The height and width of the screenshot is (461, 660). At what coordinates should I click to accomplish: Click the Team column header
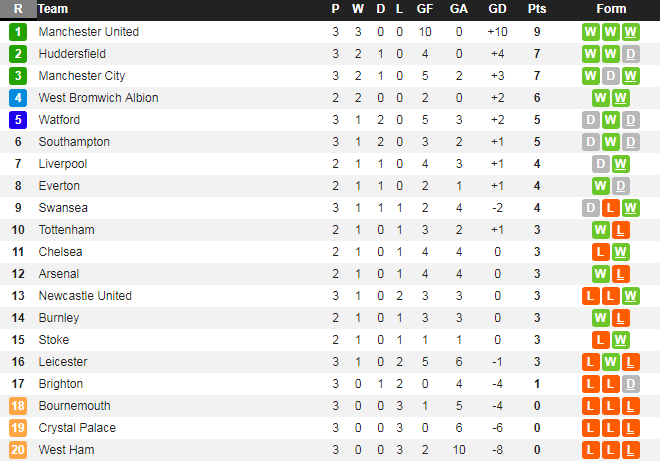(x=53, y=9)
